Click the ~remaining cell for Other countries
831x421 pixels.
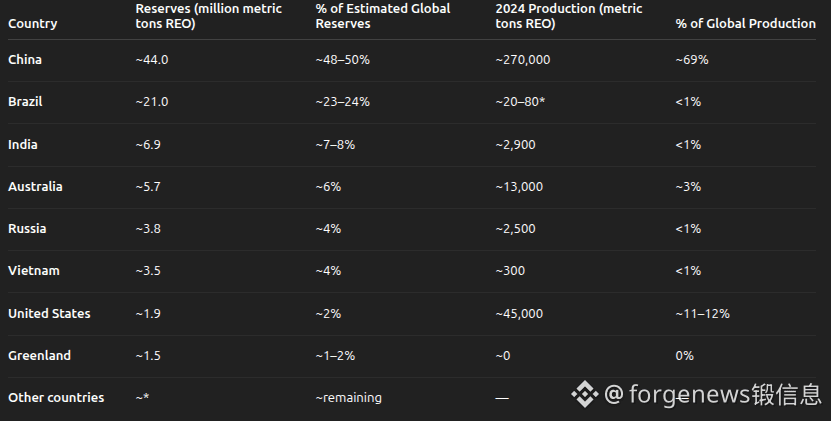[x=348, y=398]
